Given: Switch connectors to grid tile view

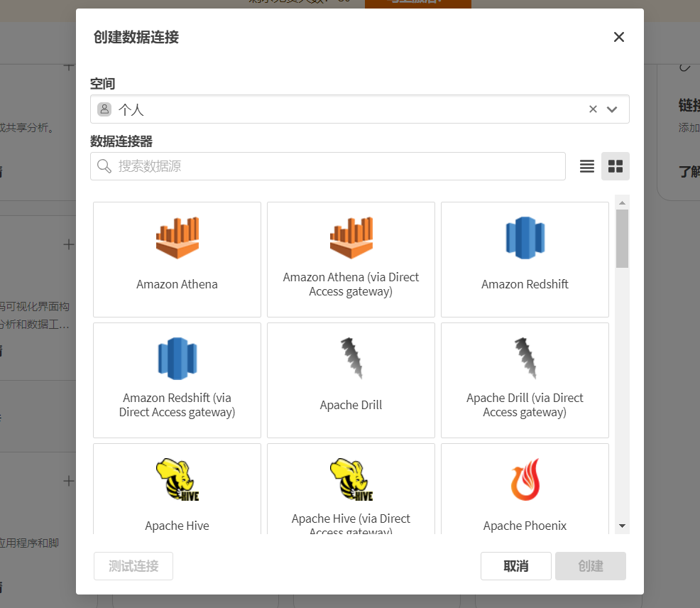Looking at the screenshot, I should [616, 166].
